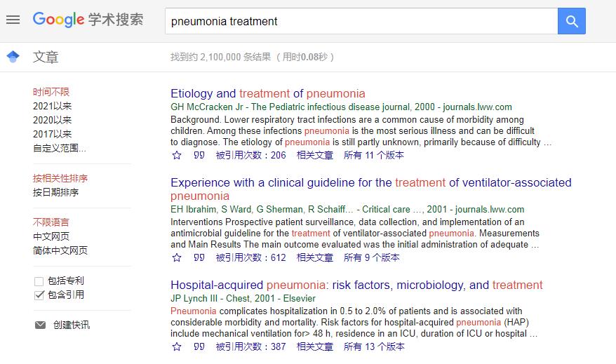Star the Hospital-acquired pneumonia result
The width and height of the screenshot is (616, 364).
(x=177, y=346)
